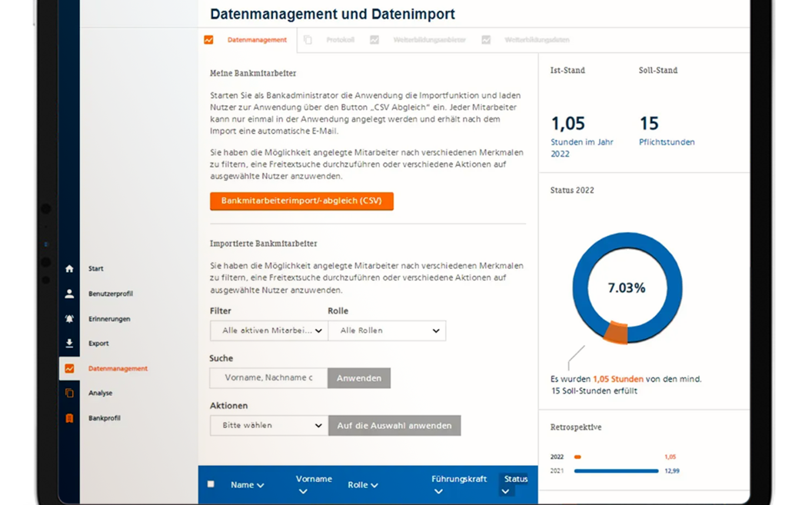Viewport: 812px width, 505px height.
Task: Click the Bankprofil bookmark icon
Action: tap(69, 417)
